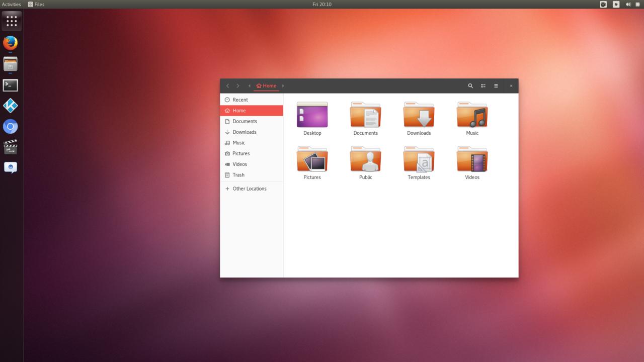644x362 pixels.
Task: Click the record indicator tray icon
Action: pos(616,4)
